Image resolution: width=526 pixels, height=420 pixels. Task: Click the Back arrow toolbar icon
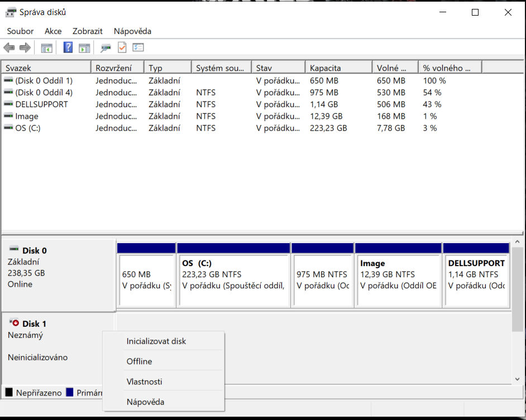click(9, 48)
